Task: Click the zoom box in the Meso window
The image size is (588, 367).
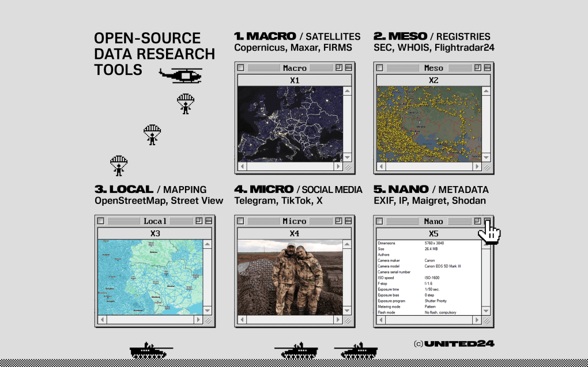Action: (x=477, y=67)
